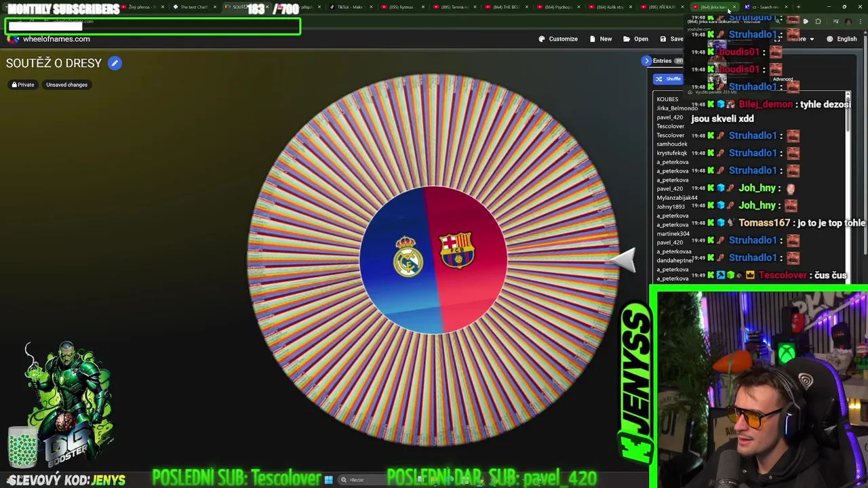The image size is (868, 488).
Task: Click the Private visibility button
Action: coord(22,85)
